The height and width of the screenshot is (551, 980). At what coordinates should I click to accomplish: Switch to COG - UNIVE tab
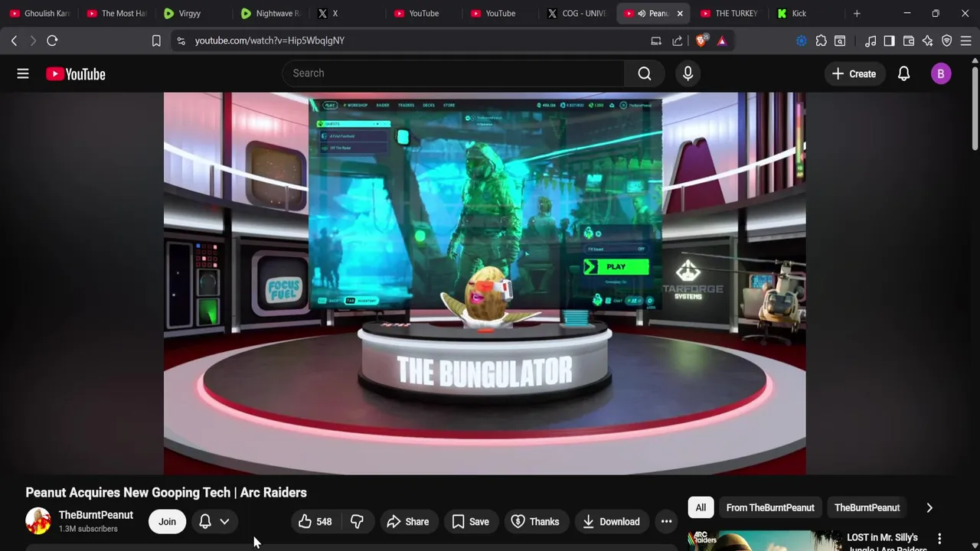tap(577, 13)
